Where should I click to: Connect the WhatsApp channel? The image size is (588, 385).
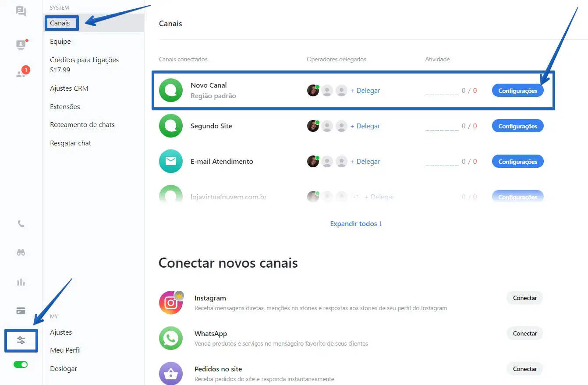[524, 333]
